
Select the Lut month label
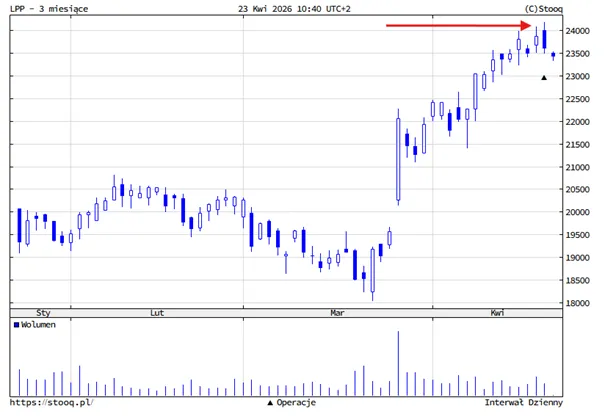157,313
